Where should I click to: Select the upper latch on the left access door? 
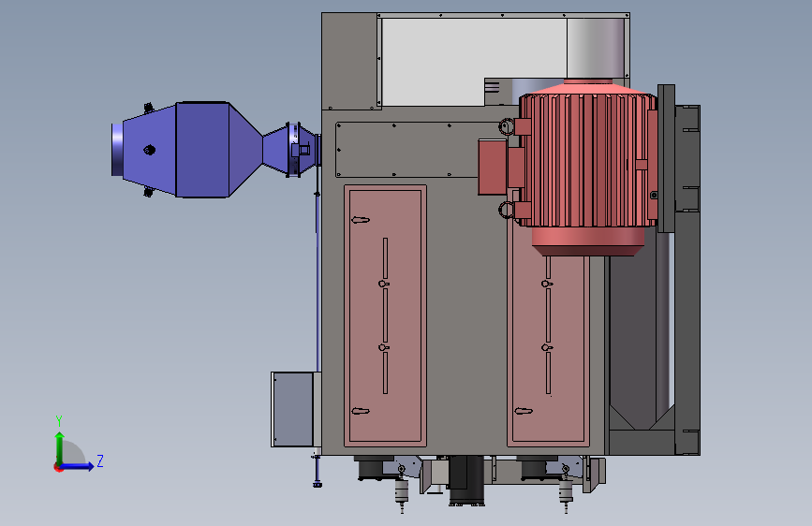pos(361,220)
